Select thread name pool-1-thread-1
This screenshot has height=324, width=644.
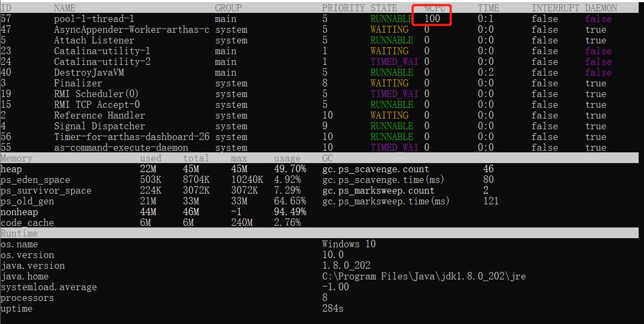94,19
